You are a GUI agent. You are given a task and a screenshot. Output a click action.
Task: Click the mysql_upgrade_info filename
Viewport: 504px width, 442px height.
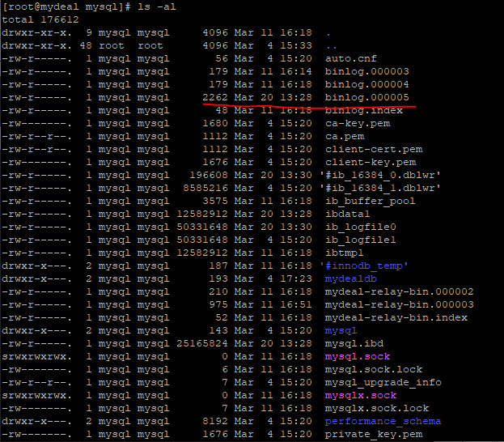pos(383,382)
